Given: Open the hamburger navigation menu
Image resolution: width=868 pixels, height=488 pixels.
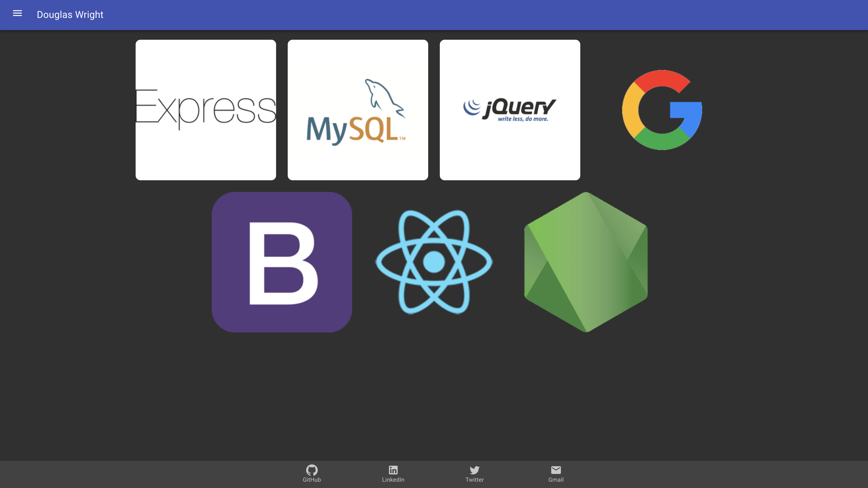Looking at the screenshot, I should click(17, 14).
